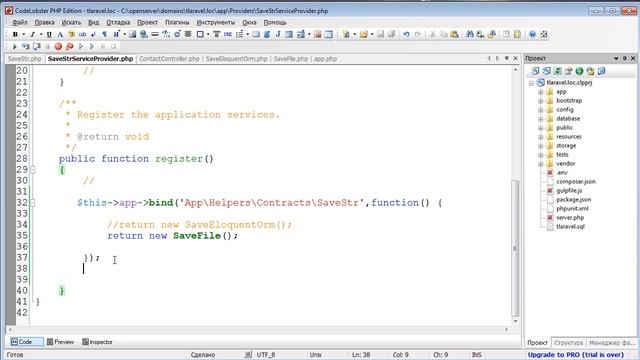
Task: Click the new file icon
Action: click(x=346, y=34)
